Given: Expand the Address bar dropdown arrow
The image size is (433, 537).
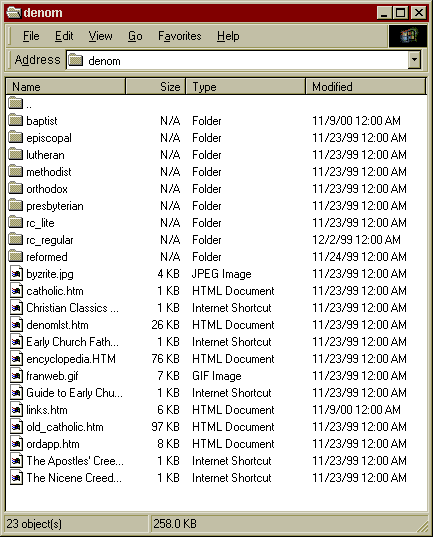Looking at the screenshot, I should pyautogui.click(x=415, y=60).
